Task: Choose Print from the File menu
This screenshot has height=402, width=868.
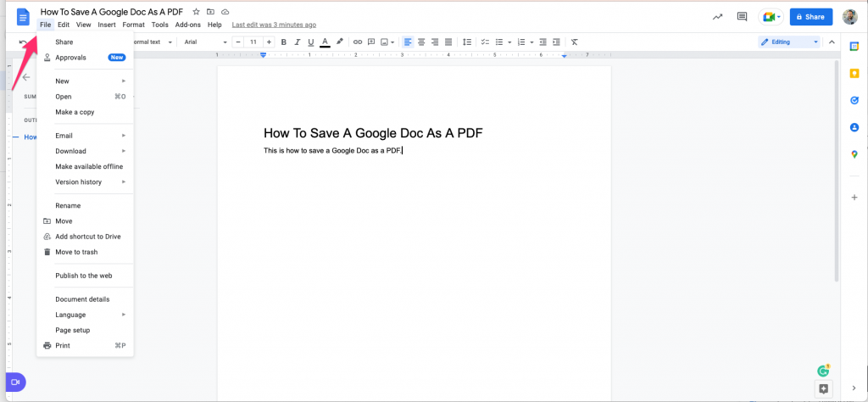Action: coord(86,345)
